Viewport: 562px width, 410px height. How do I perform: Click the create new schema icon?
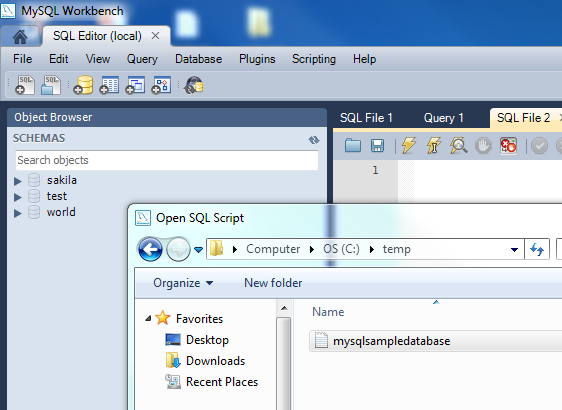(x=83, y=85)
